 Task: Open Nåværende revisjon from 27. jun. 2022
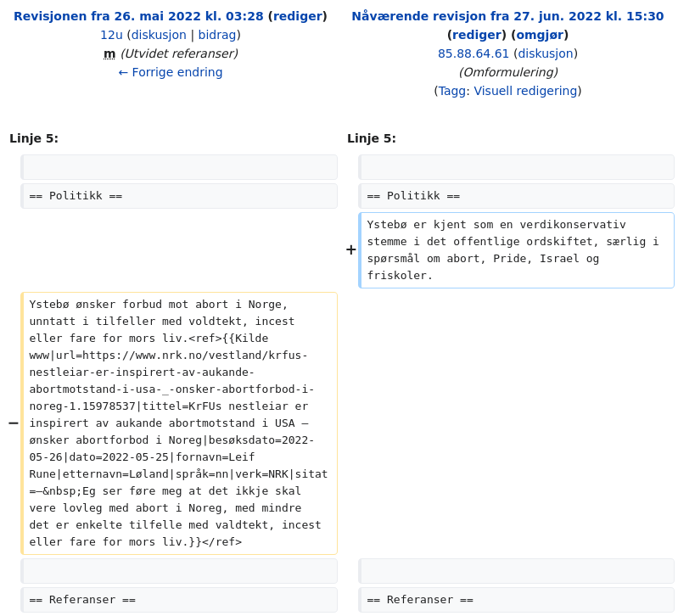(x=507, y=16)
